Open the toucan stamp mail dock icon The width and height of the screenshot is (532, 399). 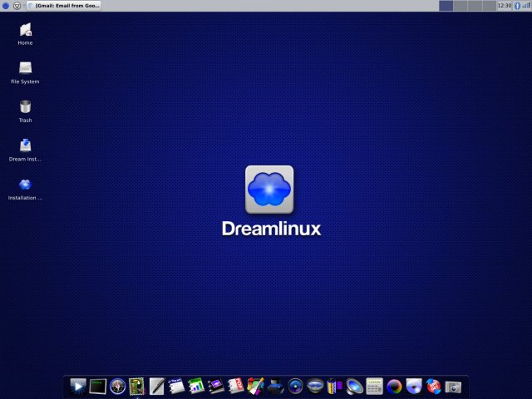click(x=137, y=387)
